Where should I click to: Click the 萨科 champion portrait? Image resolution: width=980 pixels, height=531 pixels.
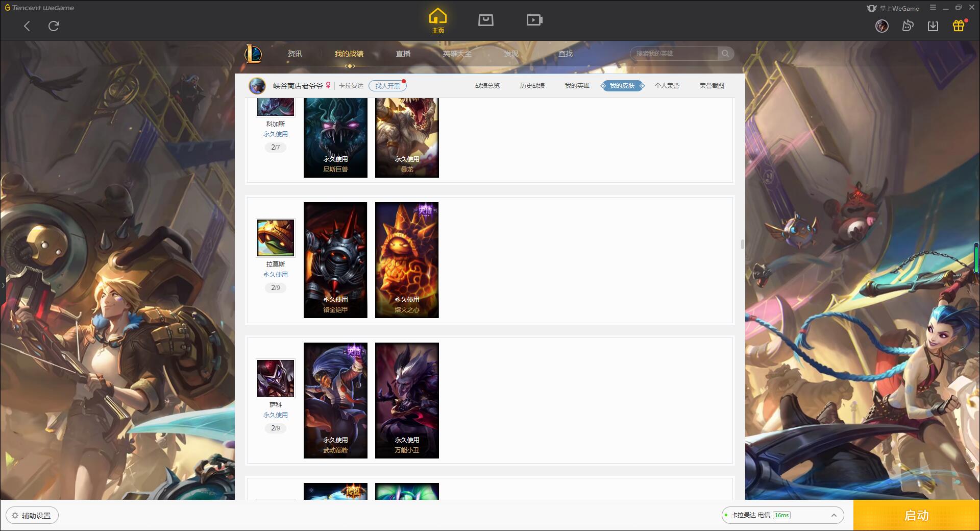(276, 378)
